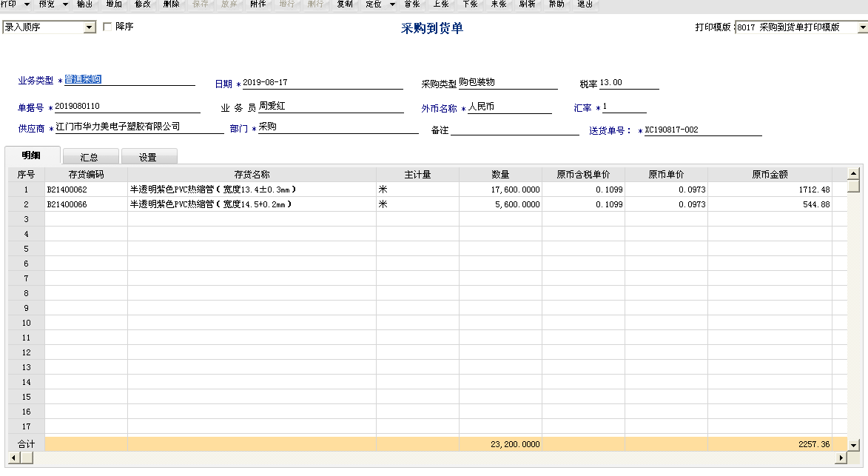
Task: Click the 增加 (Add) toolbar button
Action: [113, 4]
